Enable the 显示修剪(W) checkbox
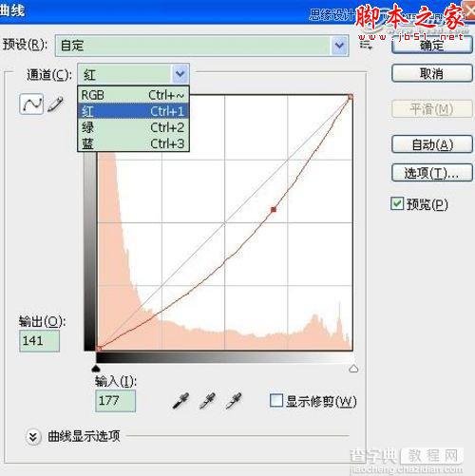Screen dimensions: 475x476 [x=276, y=401]
